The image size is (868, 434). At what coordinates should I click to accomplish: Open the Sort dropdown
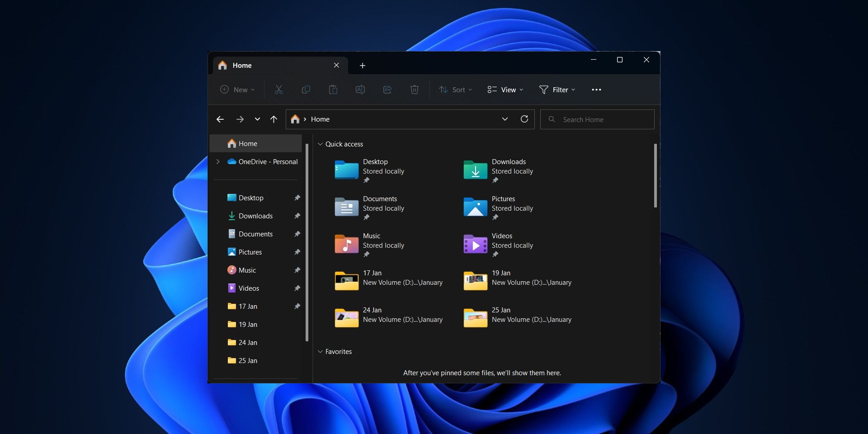455,90
